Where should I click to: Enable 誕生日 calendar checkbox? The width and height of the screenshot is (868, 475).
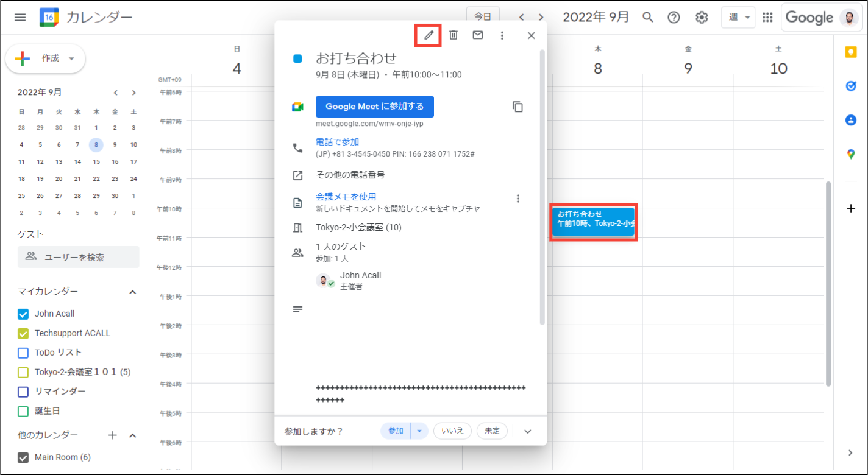(23, 411)
